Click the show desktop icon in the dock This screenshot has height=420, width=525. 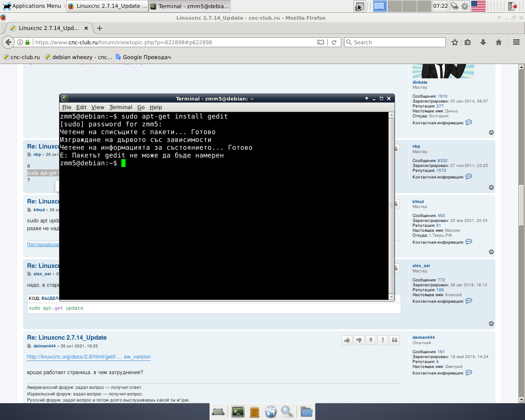tap(218, 411)
